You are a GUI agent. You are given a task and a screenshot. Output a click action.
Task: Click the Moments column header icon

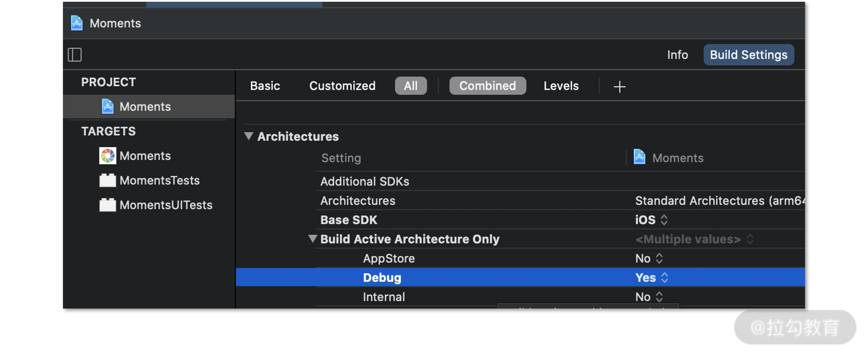(x=639, y=157)
